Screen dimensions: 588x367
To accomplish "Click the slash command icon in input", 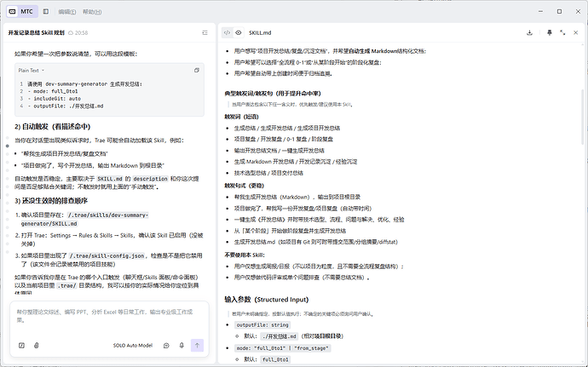I will (22, 345).
